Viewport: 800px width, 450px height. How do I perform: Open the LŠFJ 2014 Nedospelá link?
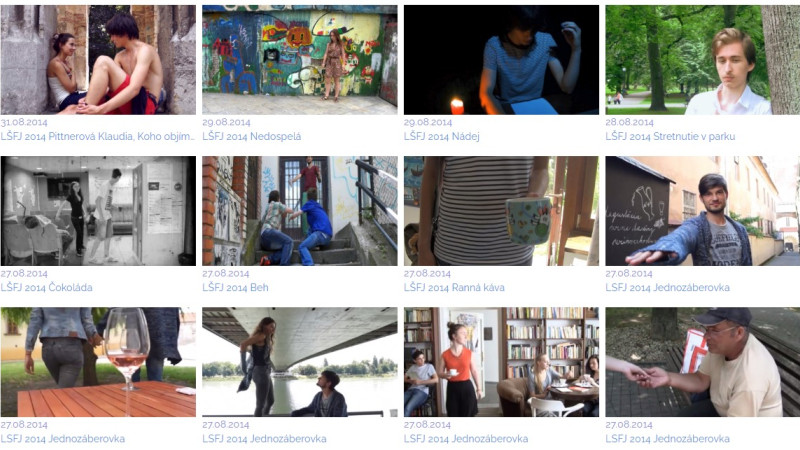point(252,136)
